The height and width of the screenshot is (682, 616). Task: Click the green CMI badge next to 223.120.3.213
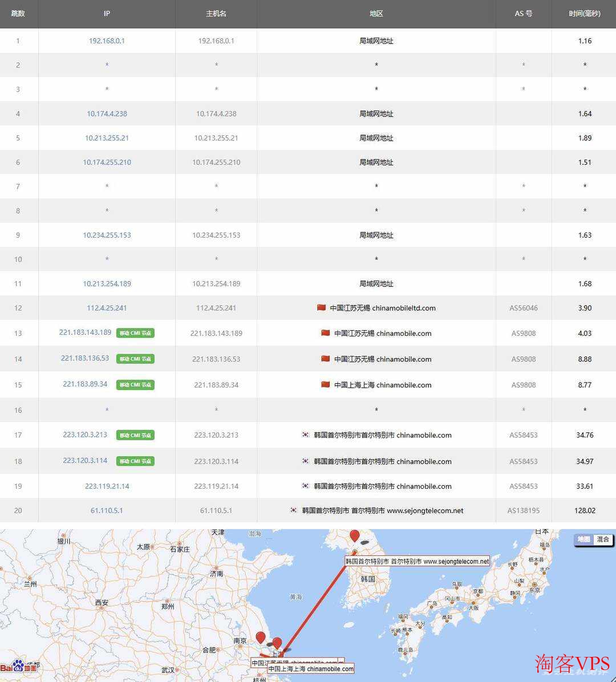coord(135,435)
